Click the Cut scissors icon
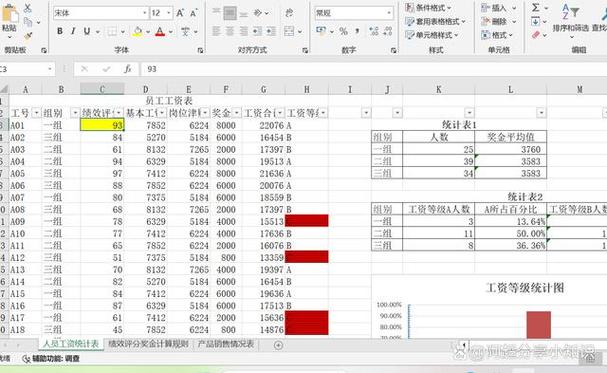Image resolution: width=607 pixels, height=373 pixels. tap(27, 8)
